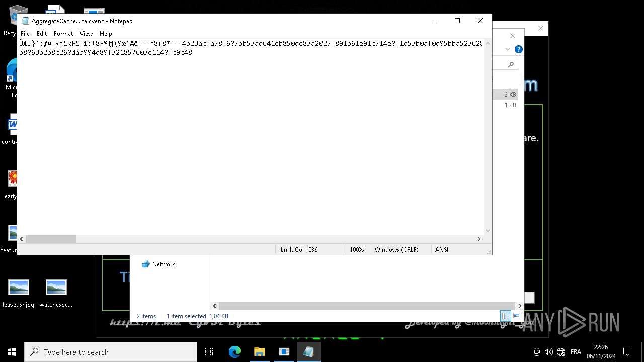Click the Notepad scroll left arrow
The image size is (644, 362).
(21, 239)
